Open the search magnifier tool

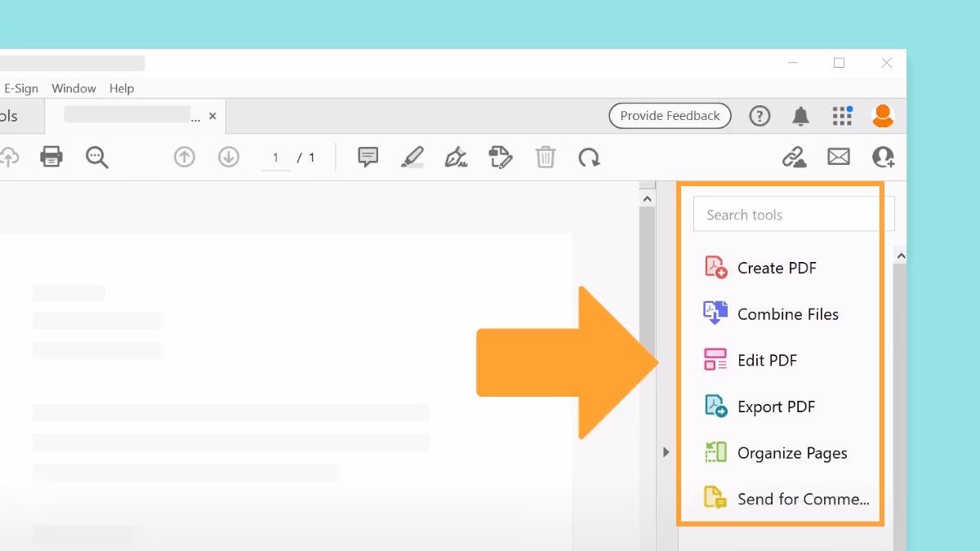click(x=96, y=157)
